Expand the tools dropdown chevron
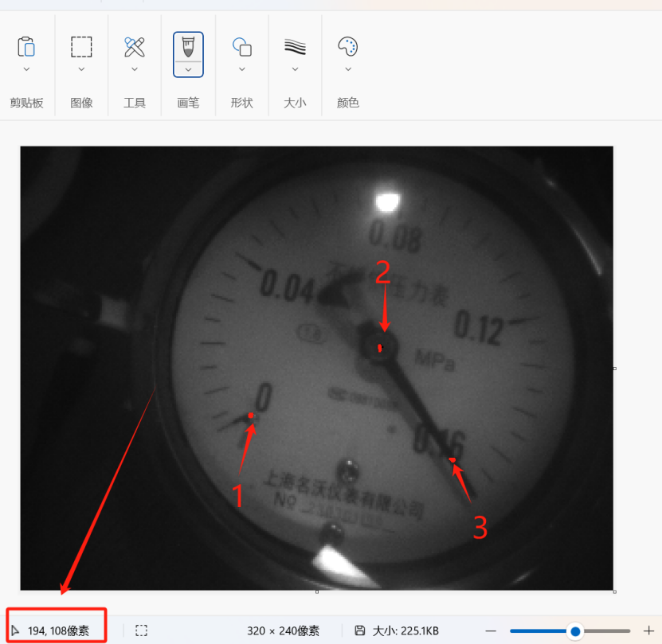Screen dimensions: 662x644 point(135,68)
